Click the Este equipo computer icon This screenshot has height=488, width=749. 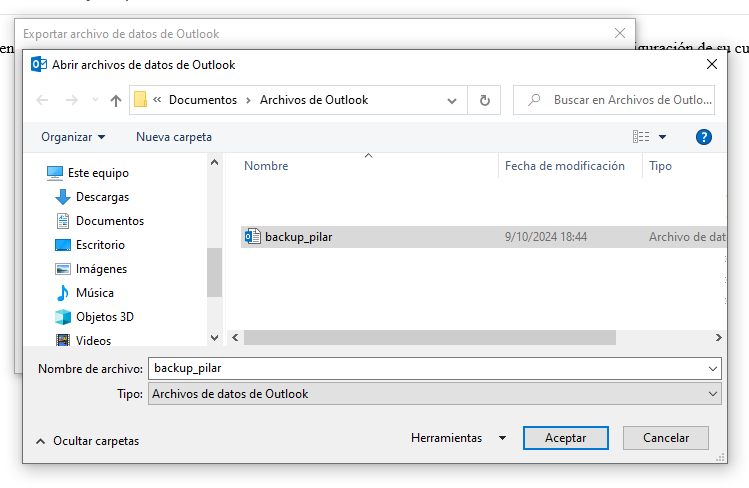[54, 173]
